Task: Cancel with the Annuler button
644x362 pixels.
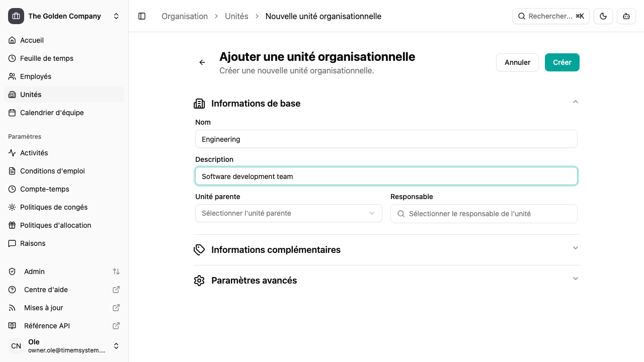Action: [x=517, y=62]
